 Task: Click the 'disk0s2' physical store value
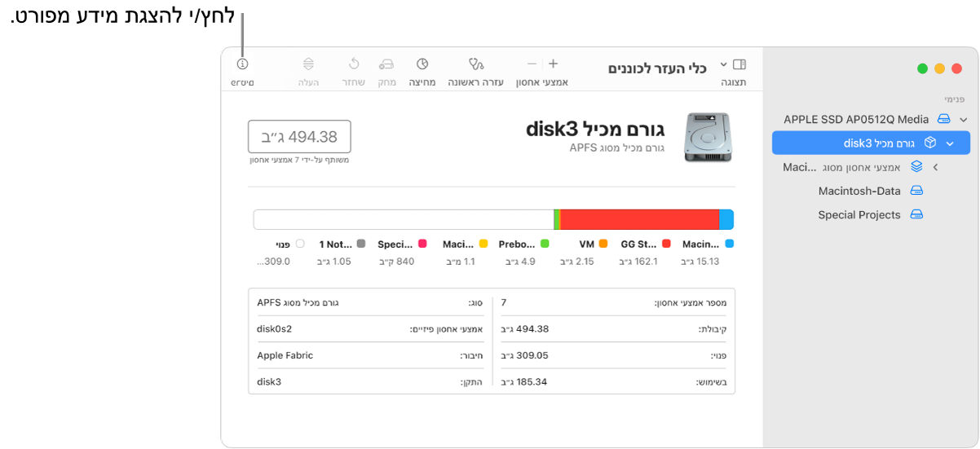click(274, 329)
